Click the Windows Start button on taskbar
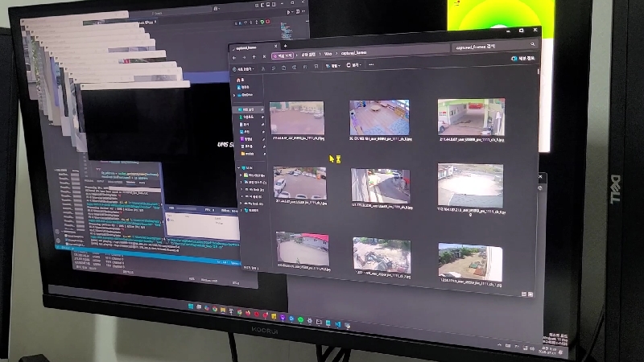Viewport: 644px width, 362px height. click(x=191, y=307)
